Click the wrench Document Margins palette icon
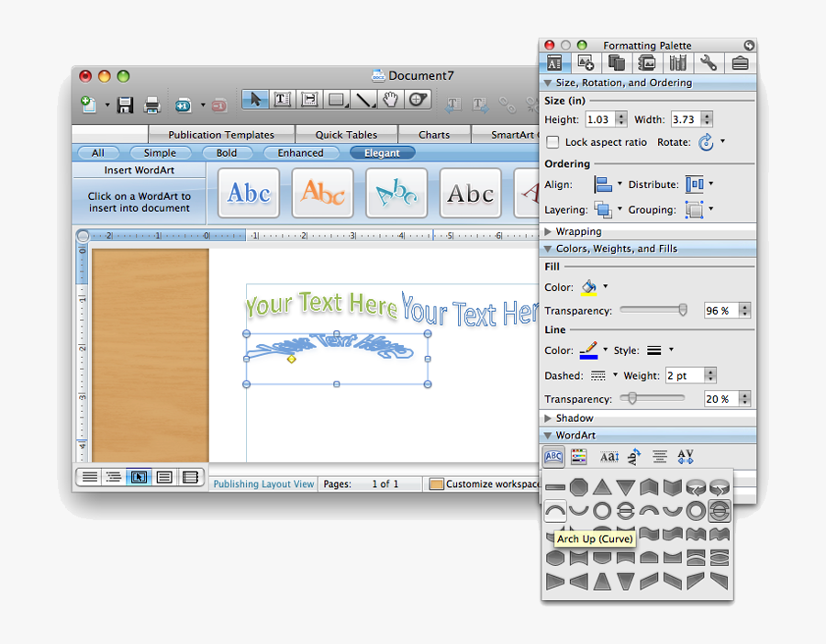The height and width of the screenshot is (644, 826). 709,62
